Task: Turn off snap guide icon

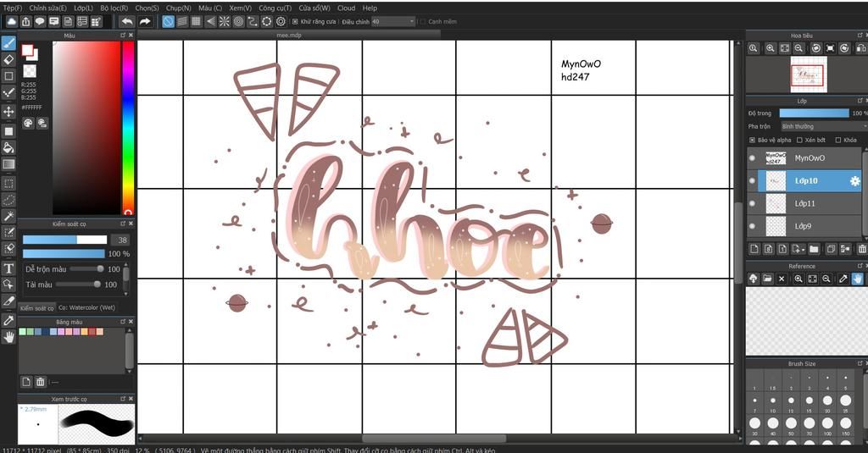Action: [x=168, y=21]
